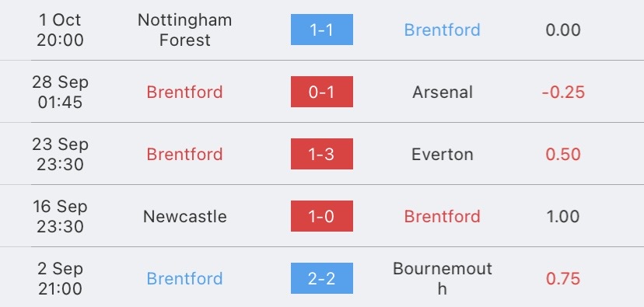Open Everton team link
Image resolution: width=644 pixels, height=307 pixels.
[443, 155]
